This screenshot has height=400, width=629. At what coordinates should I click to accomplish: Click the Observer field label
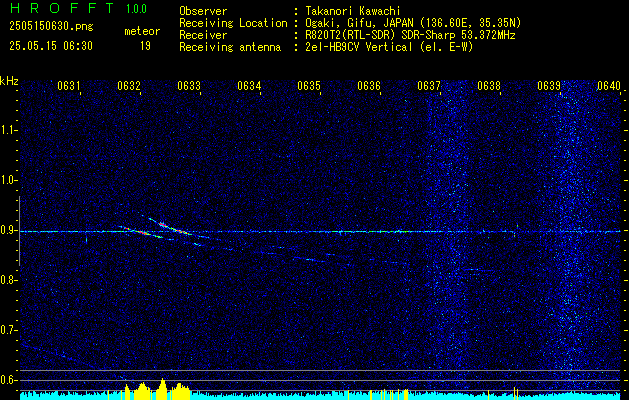[x=203, y=11]
